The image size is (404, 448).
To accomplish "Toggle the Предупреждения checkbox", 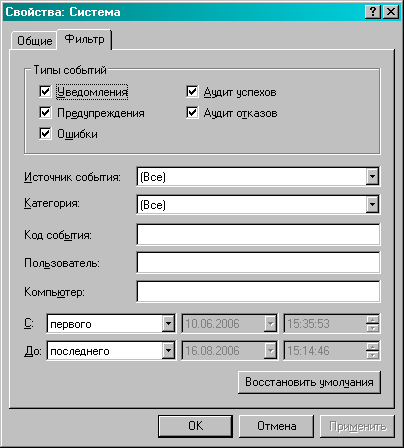I will (x=45, y=112).
